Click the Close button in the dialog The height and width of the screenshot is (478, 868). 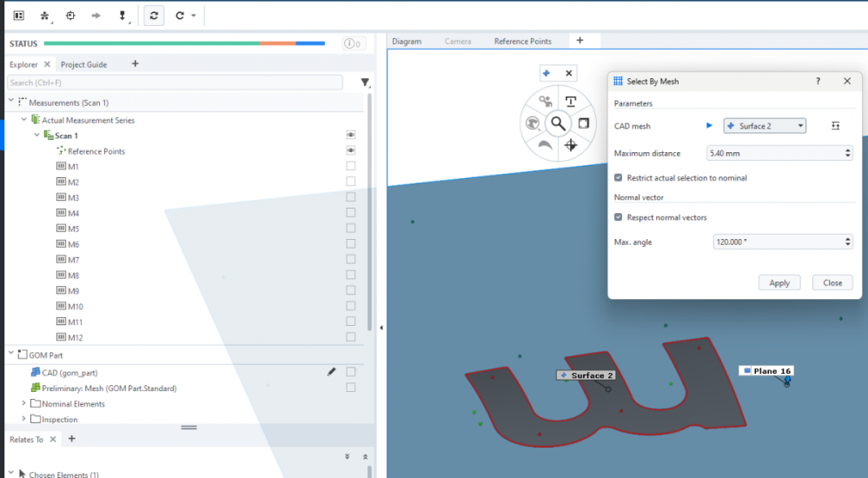tap(832, 282)
